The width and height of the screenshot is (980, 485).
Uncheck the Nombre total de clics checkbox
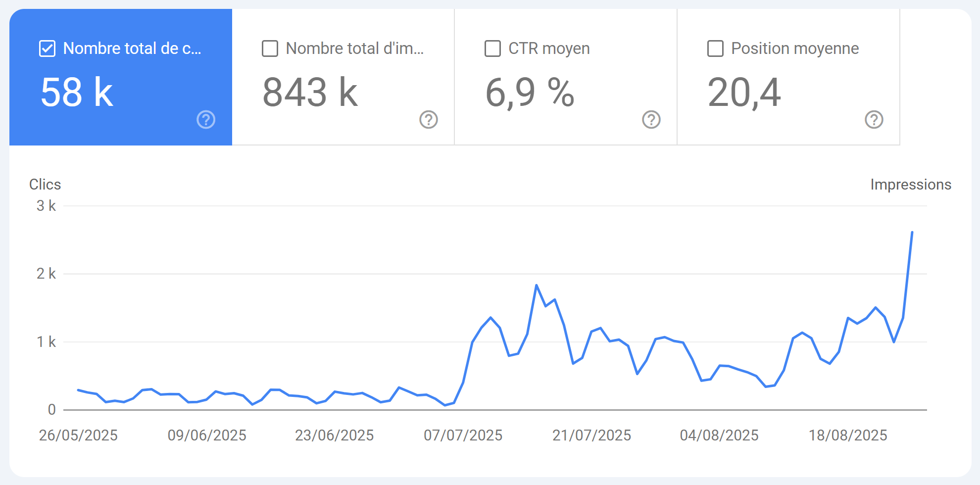click(47, 48)
